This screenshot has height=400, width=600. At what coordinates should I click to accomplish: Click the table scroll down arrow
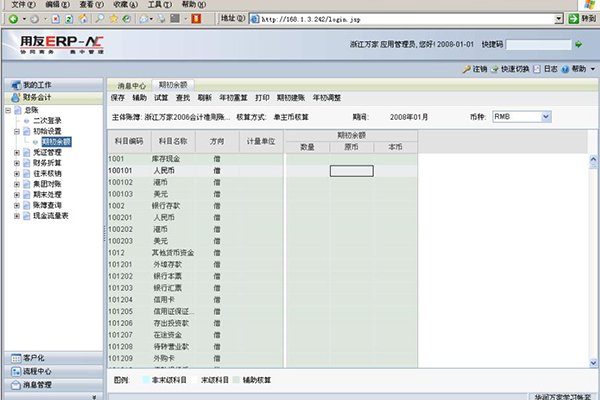[593, 362]
